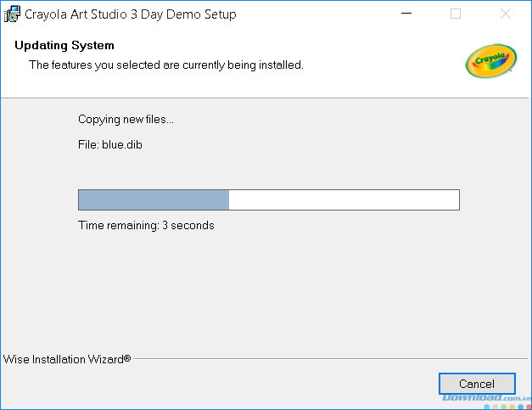Click the separator line right of the Wise label

coord(330,358)
